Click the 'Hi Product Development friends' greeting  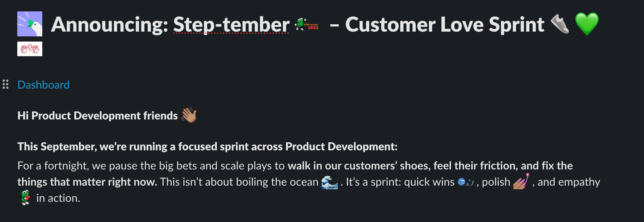coord(97,116)
